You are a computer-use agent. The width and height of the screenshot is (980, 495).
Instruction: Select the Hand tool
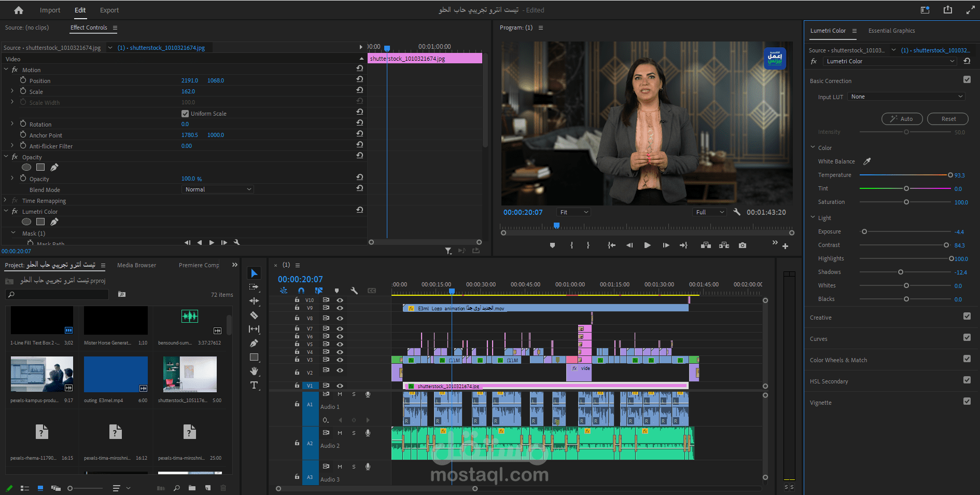pos(254,371)
